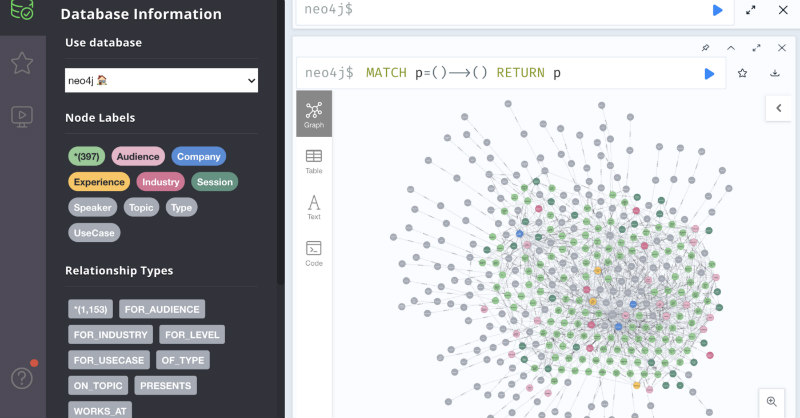Viewport: 800px width, 418px height.
Task: Switch to the Table view tab
Action: [x=314, y=162]
